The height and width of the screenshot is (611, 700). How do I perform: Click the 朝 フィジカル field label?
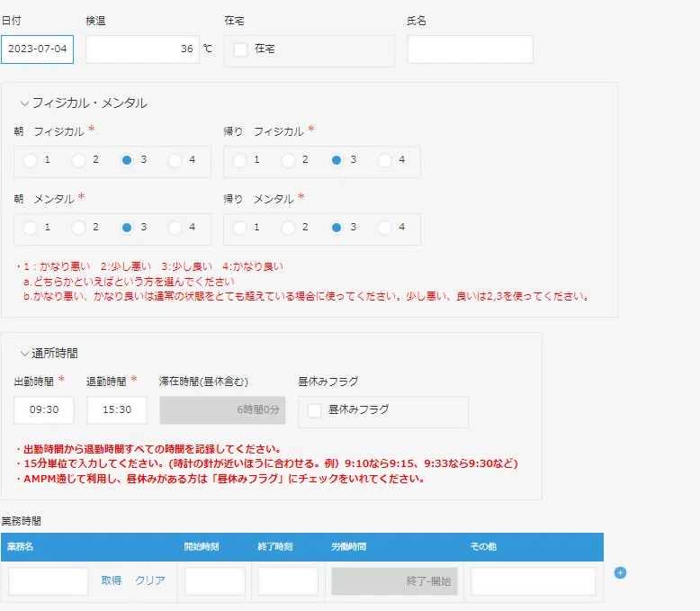pyautogui.click(x=49, y=131)
